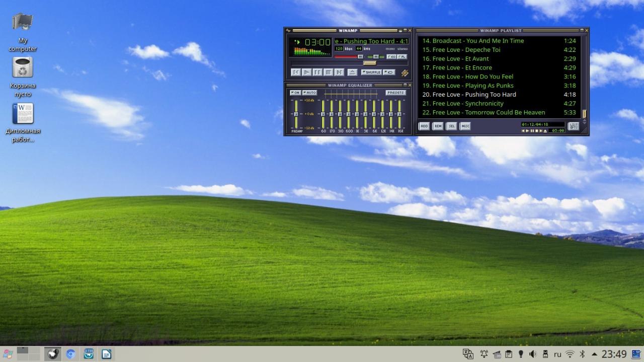Viewport: 644px width, 362px height.
Task: Toggle the EQ window button
Action: click(391, 56)
